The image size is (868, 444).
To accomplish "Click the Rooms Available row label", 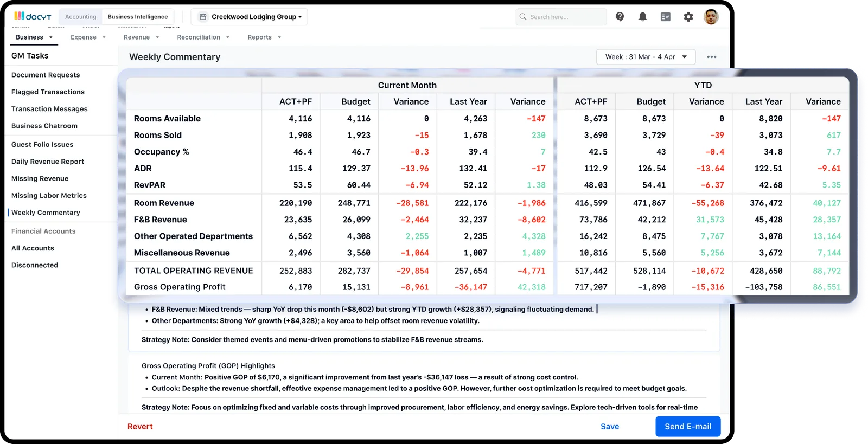I will [167, 119].
